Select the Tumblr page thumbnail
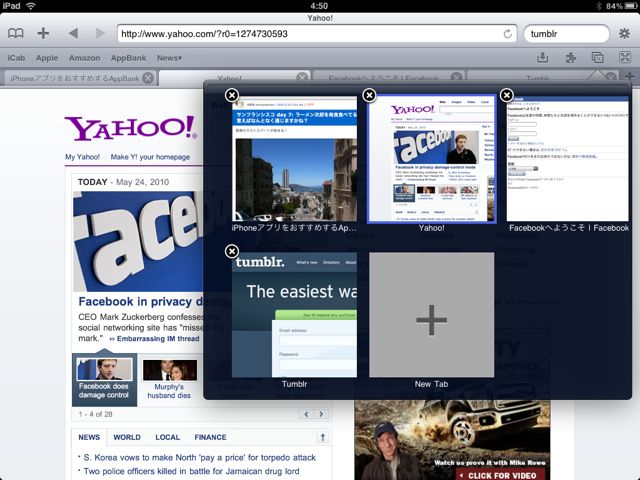The height and width of the screenshot is (480, 640). (294, 315)
